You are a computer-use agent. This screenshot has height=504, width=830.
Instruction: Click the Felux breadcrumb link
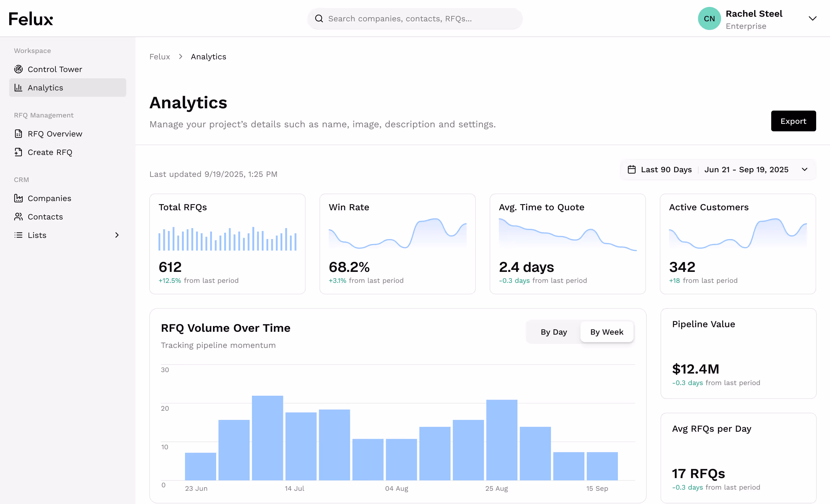pyautogui.click(x=160, y=56)
